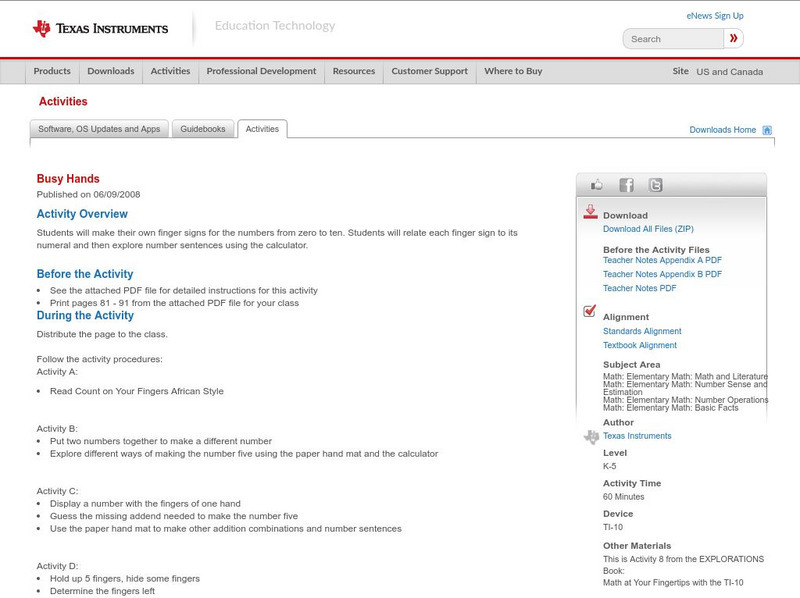Image resolution: width=800 pixels, height=598 pixels.
Task: Click the Education Technology header text
Action: pyautogui.click(x=275, y=26)
